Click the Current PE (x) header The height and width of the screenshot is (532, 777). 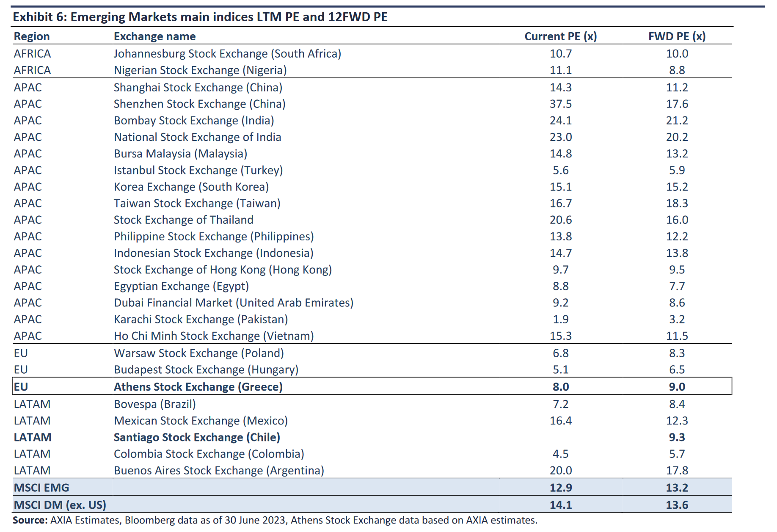click(561, 36)
